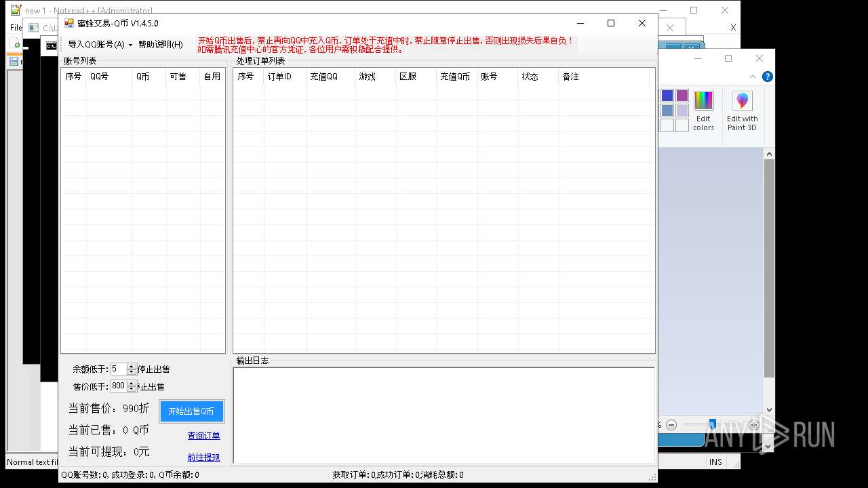The width and height of the screenshot is (868, 488).
Task: Click the QQ账号数 status bar text
Action: coord(130,475)
